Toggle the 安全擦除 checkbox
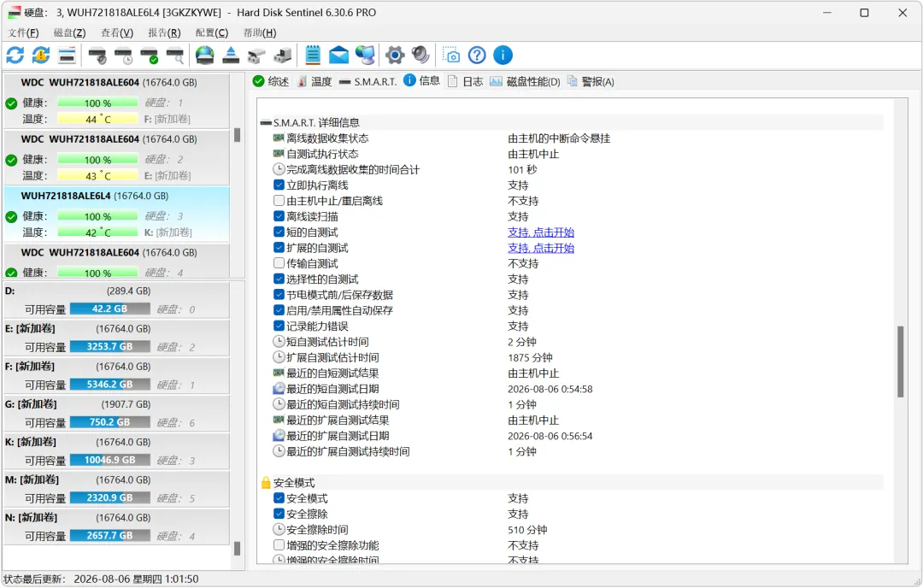 279,514
